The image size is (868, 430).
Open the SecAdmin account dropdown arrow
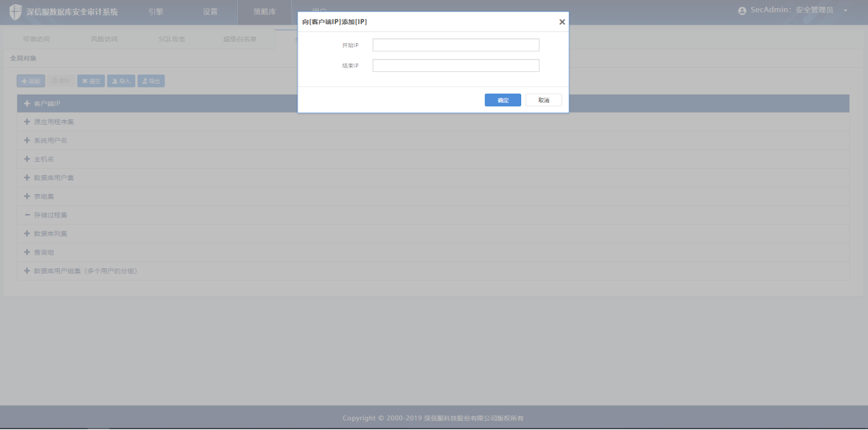tap(845, 11)
